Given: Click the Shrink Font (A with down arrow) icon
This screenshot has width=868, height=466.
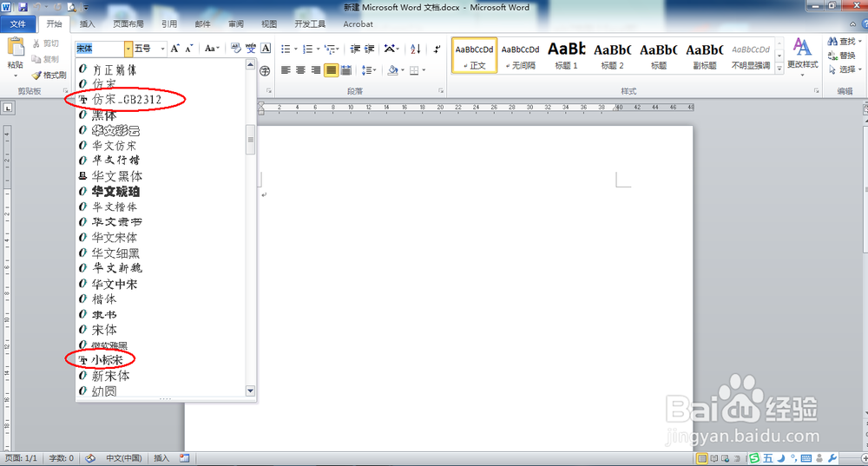Looking at the screenshot, I should pos(189,49).
